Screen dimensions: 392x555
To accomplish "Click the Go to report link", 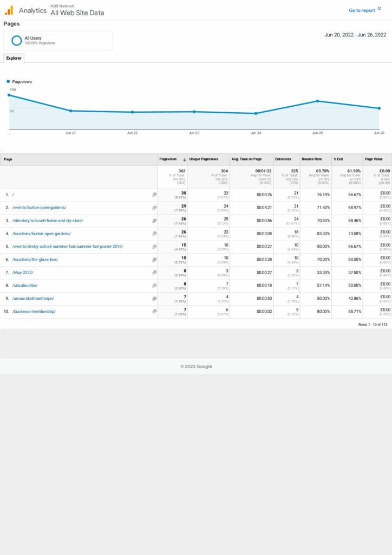I will point(362,10).
